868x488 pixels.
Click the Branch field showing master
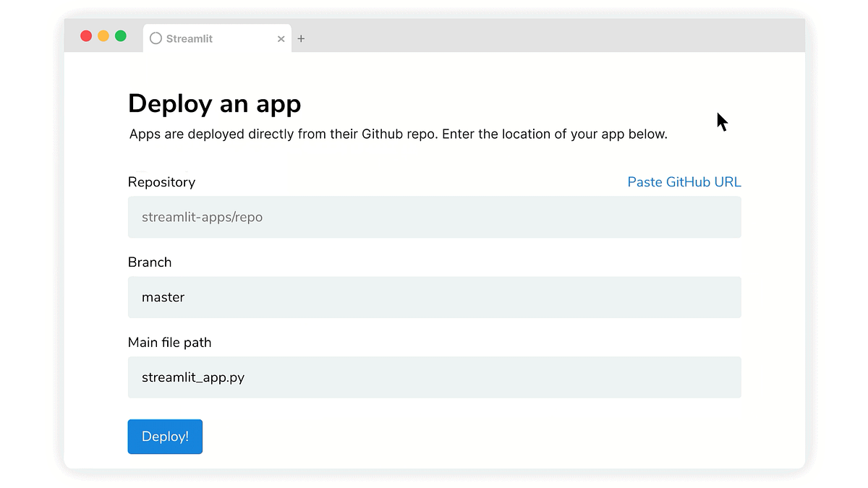pyautogui.click(x=434, y=297)
